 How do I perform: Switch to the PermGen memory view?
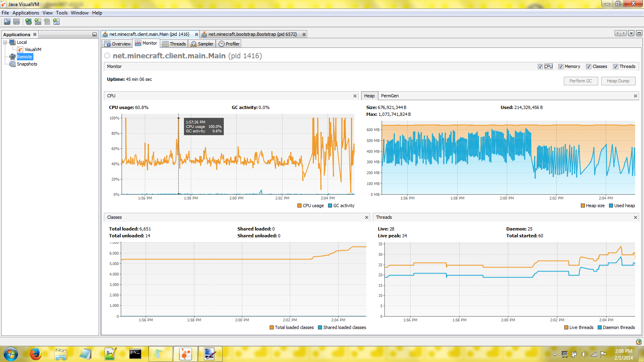[390, 96]
